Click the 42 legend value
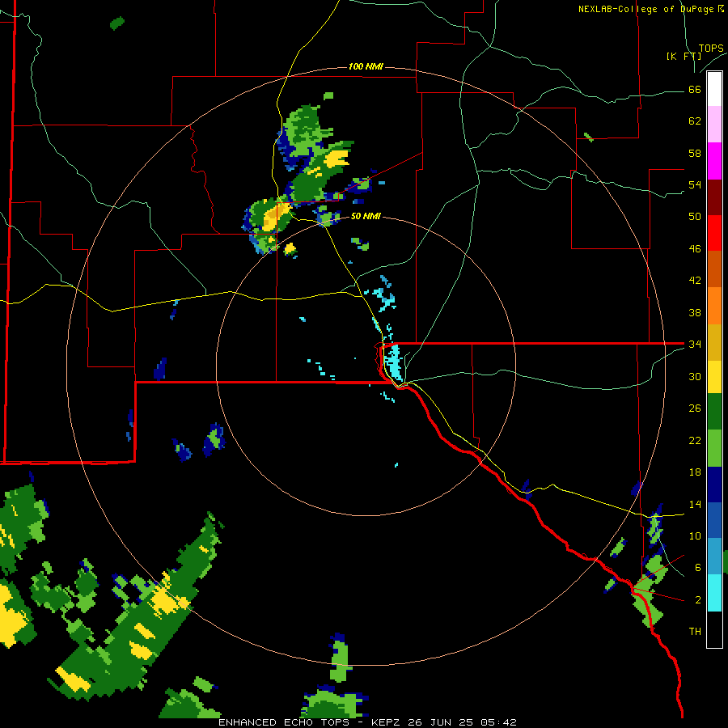 tap(695, 281)
